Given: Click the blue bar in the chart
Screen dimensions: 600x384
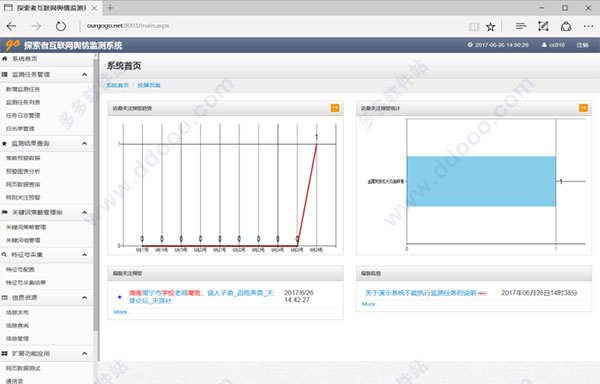Looking at the screenshot, I should point(481,181).
